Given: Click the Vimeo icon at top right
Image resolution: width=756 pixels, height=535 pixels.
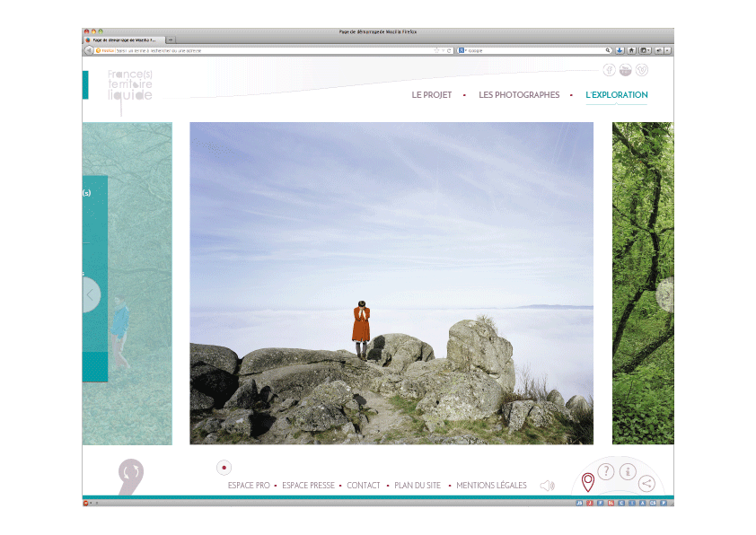Looking at the screenshot, I should point(641,71).
